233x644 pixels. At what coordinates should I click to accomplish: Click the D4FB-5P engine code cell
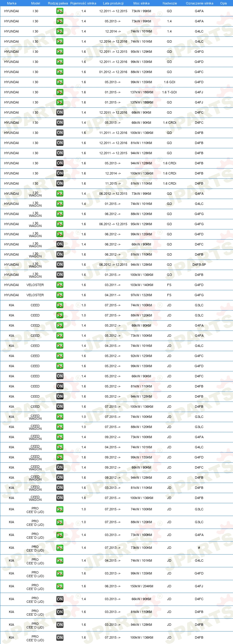(x=199, y=265)
